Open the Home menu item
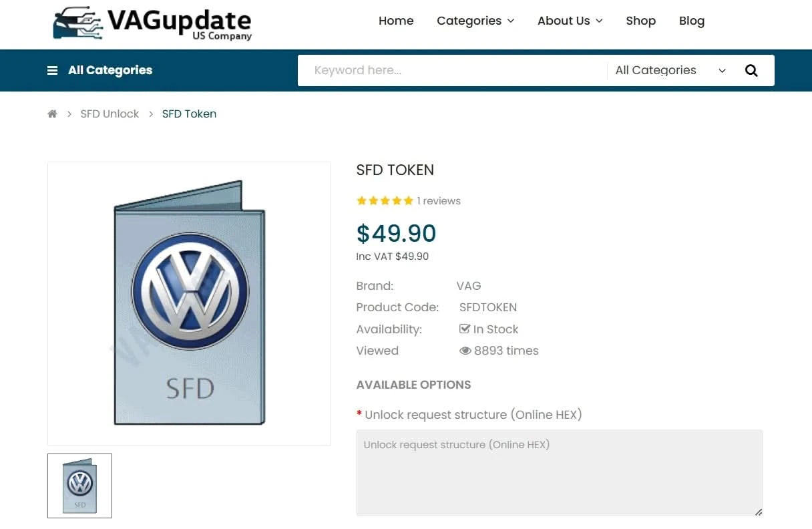The image size is (812, 529). 396,21
